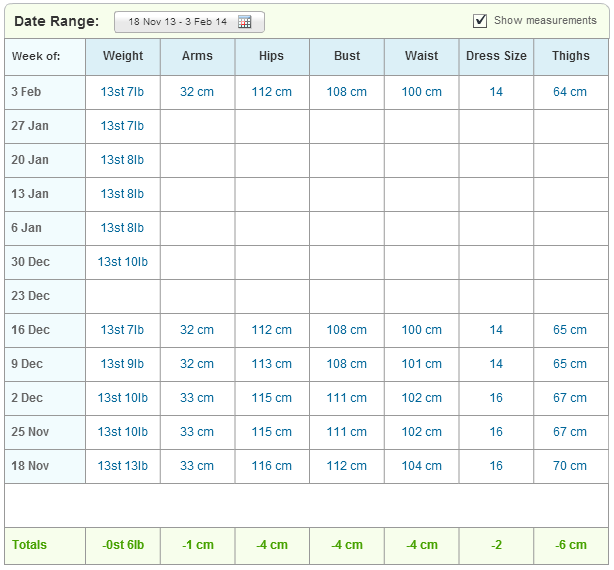The height and width of the screenshot is (570, 614).
Task: Open the calendar icon in date range
Action: point(244,22)
